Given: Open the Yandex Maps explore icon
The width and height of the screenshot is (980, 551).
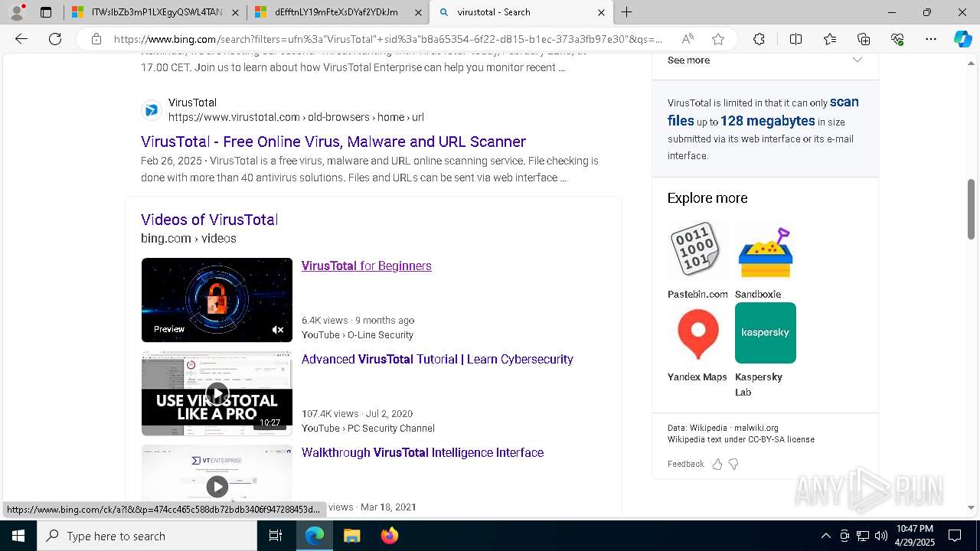Looking at the screenshot, I should (x=697, y=333).
